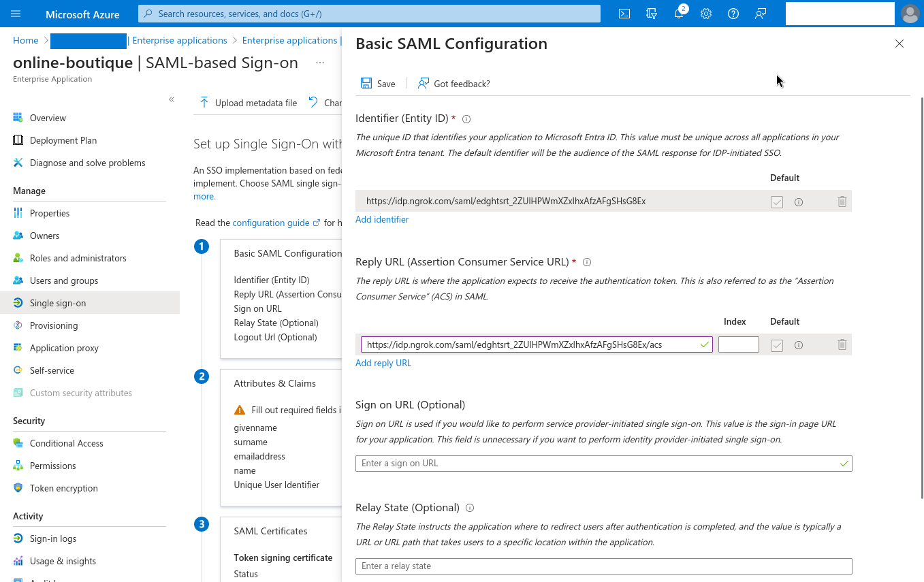This screenshot has height=582, width=924.
Task: Open the ellipsis menu beside SAML-based Sign-on
Action: 319,63
